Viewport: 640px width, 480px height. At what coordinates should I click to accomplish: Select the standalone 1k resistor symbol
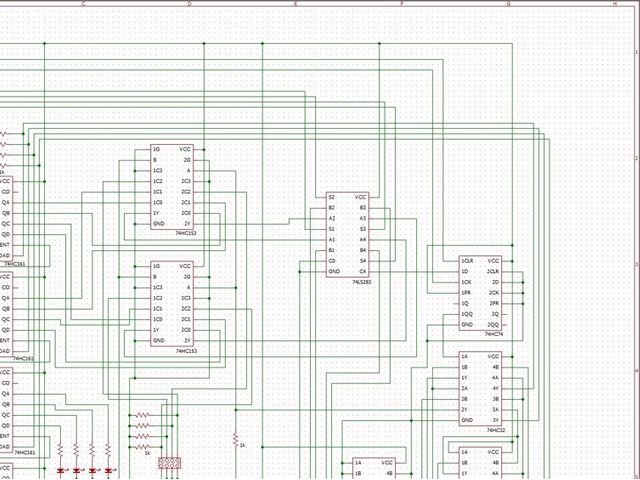click(236, 440)
